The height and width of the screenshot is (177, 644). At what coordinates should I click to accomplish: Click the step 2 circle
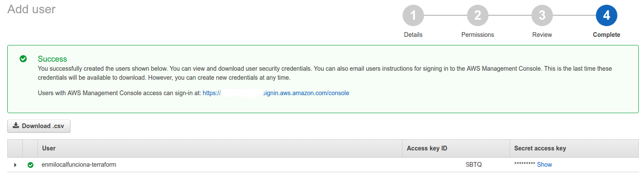[477, 16]
